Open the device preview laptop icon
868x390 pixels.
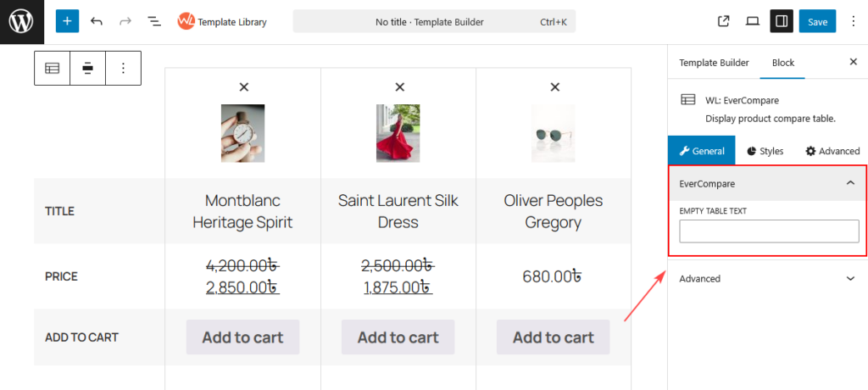click(753, 21)
